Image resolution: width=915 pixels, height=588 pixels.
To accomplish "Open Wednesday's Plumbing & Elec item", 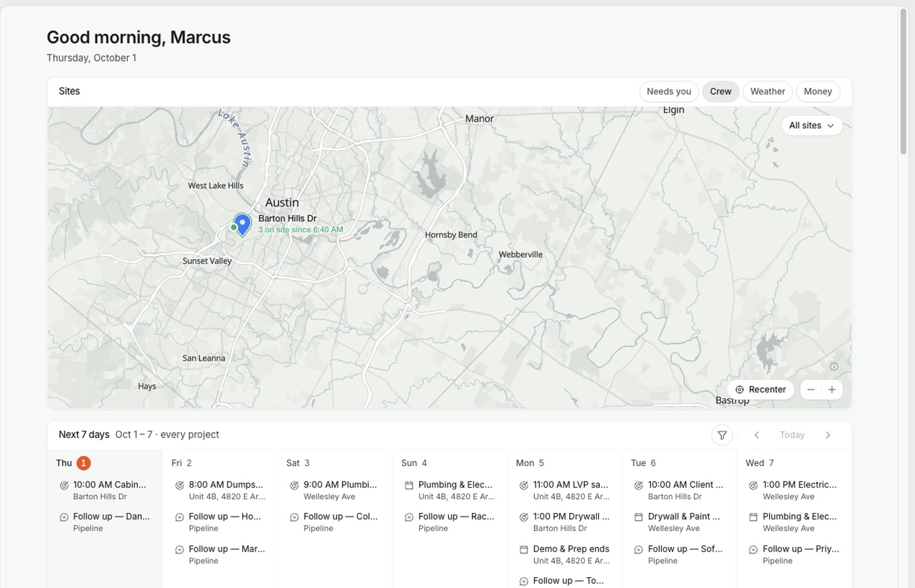I will click(x=794, y=522).
